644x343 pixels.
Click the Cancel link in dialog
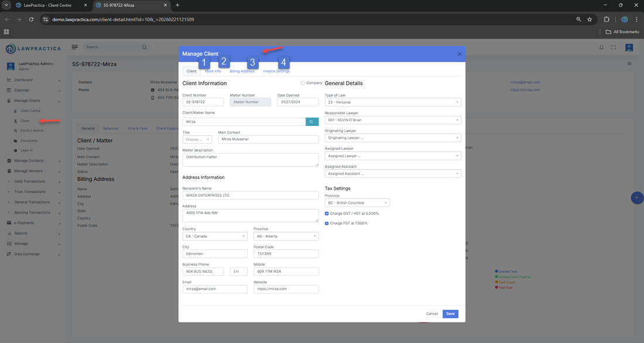click(431, 314)
